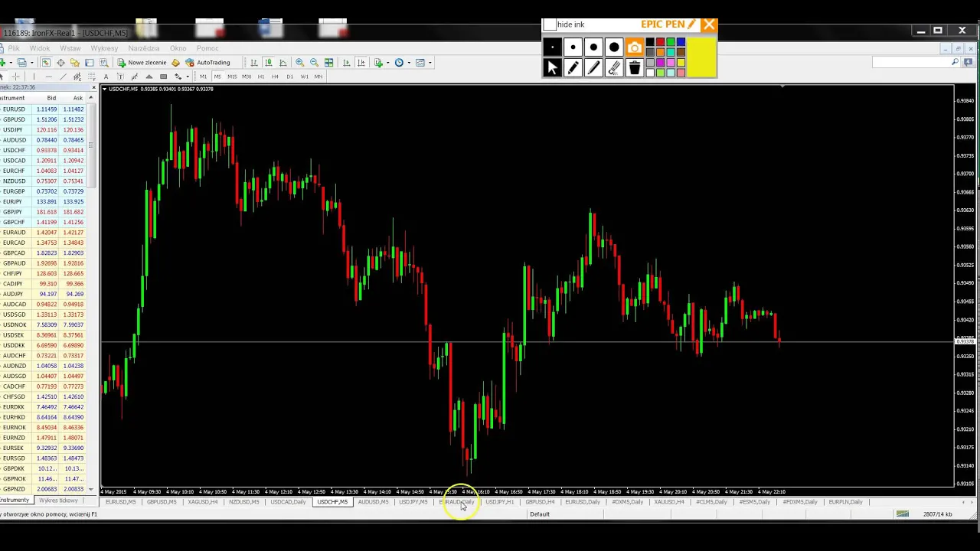
Task: Open the Wykres tickowy tab
Action: (58, 500)
